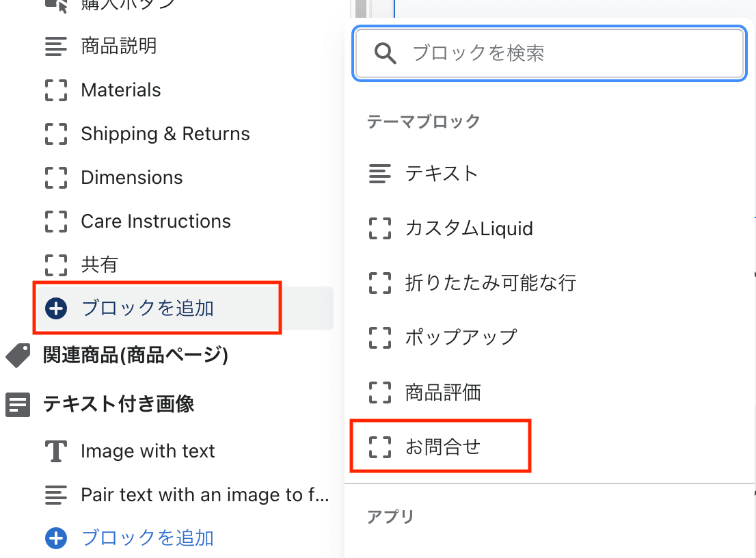Click ブロックを追加 under テキスト付き画像
Viewport: 756px width, 558px height.
[x=147, y=538]
